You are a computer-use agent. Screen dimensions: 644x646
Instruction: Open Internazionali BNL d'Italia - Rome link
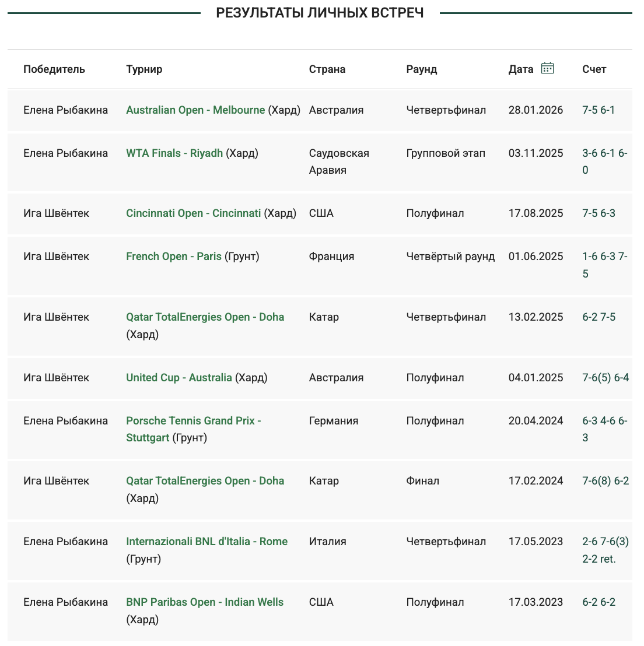point(206,542)
